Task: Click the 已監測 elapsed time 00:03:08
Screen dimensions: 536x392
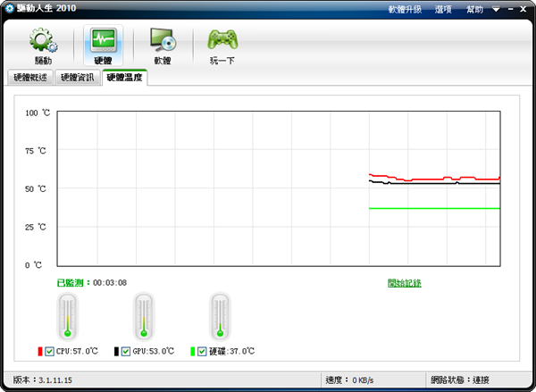Action: click(x=110, y=283)
